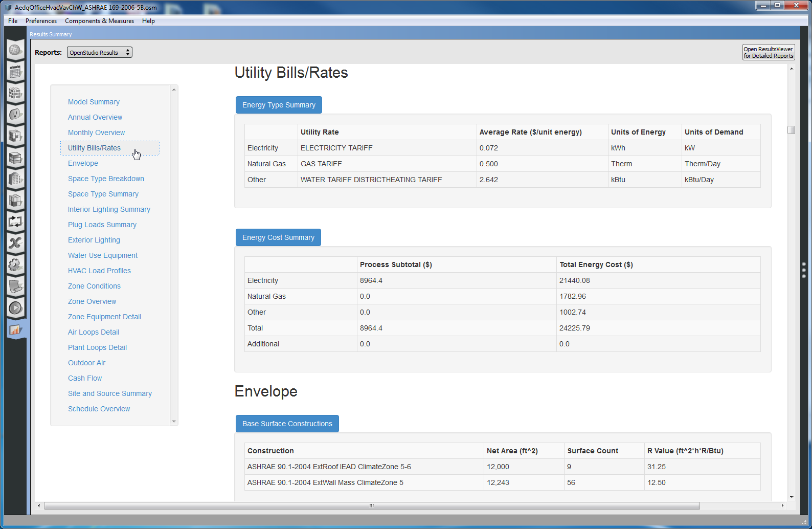View Air Loops Detail link
The height and width of the screenshot is (529, 812).
[x=94, y=332]
